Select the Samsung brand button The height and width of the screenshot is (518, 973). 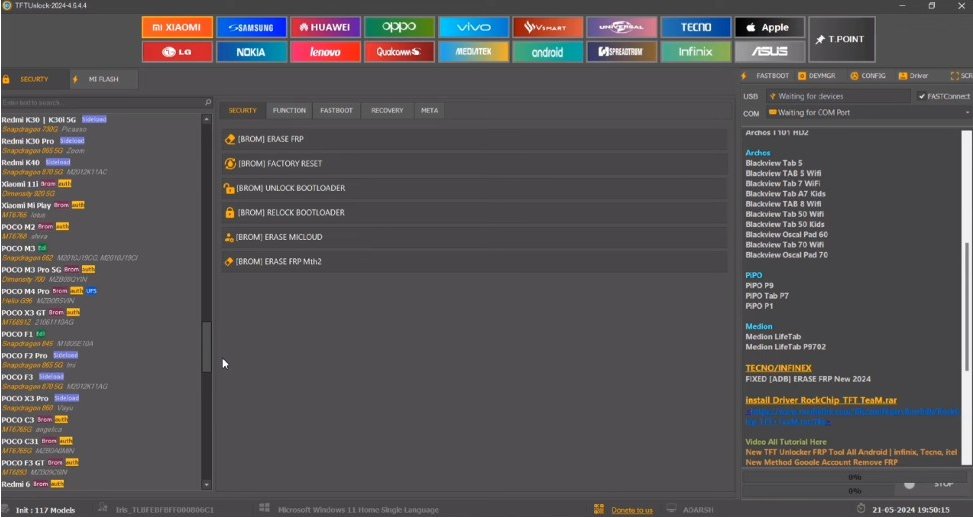251,27
